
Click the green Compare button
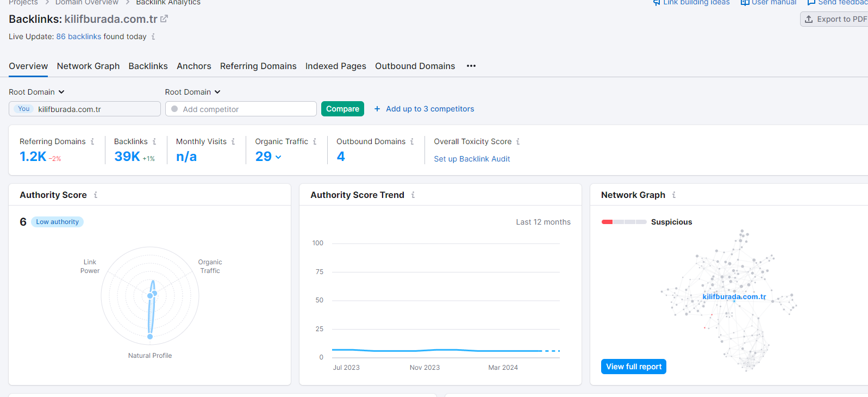point(342,109)
